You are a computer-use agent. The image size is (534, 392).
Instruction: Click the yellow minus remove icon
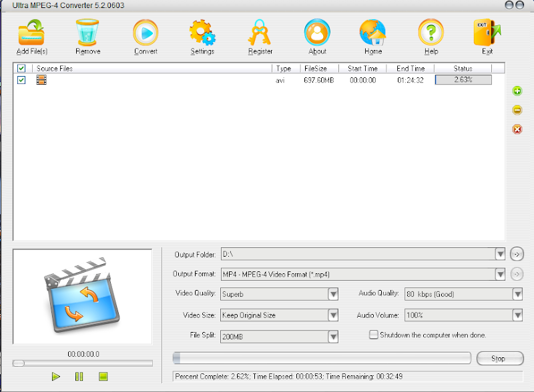(517, 110)
